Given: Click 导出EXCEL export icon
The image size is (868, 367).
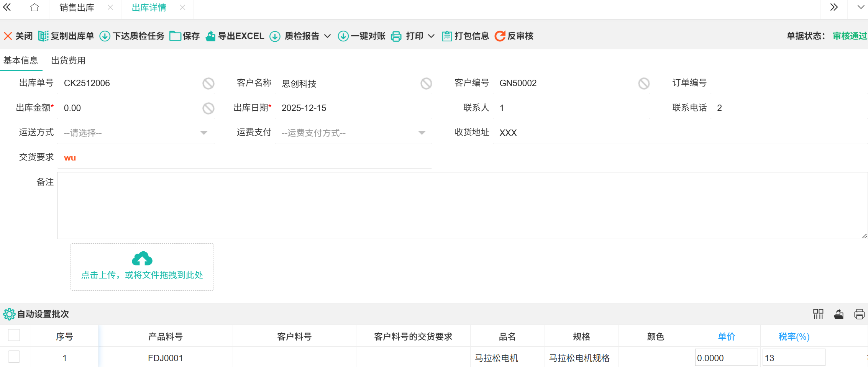Looking at the screenshot, I should [210, 36].
